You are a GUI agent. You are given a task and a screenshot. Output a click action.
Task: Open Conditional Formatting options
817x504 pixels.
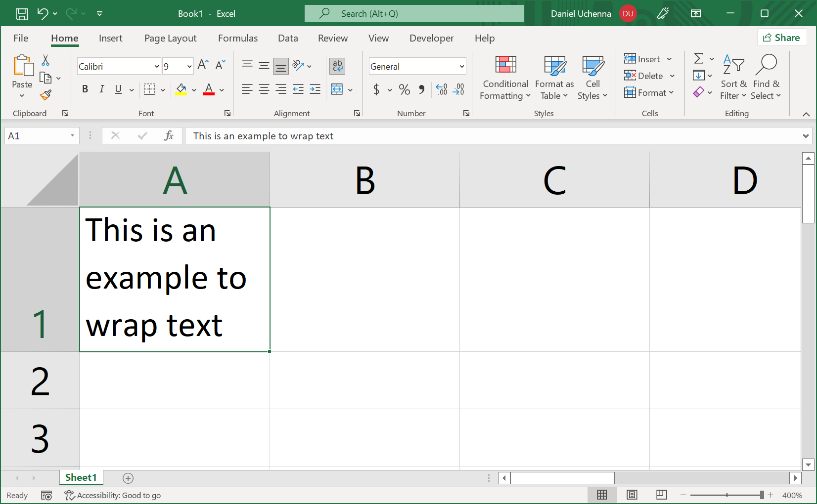pos(504,78)
